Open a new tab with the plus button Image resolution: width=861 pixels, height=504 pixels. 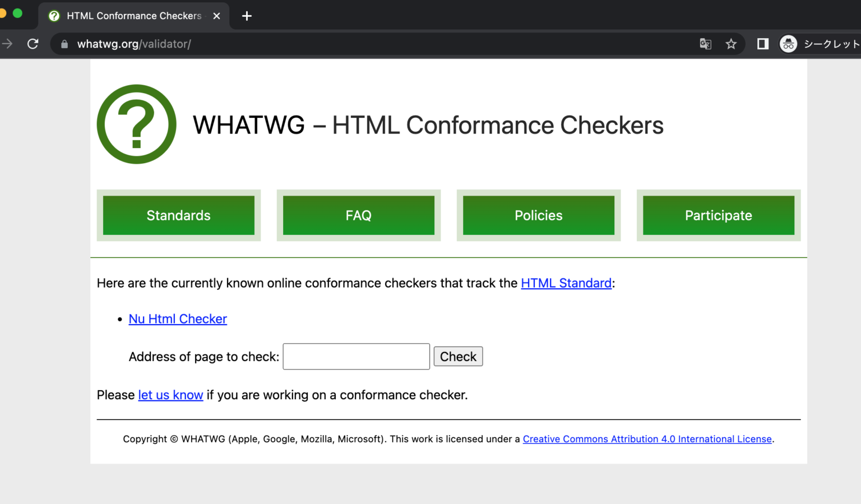point(247,16)
